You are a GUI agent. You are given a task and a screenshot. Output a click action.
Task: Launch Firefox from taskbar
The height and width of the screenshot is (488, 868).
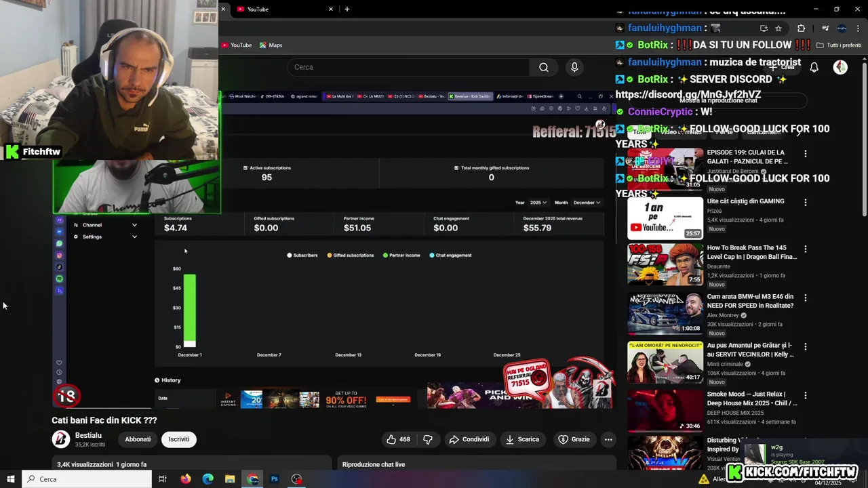(x=186, y=479)
